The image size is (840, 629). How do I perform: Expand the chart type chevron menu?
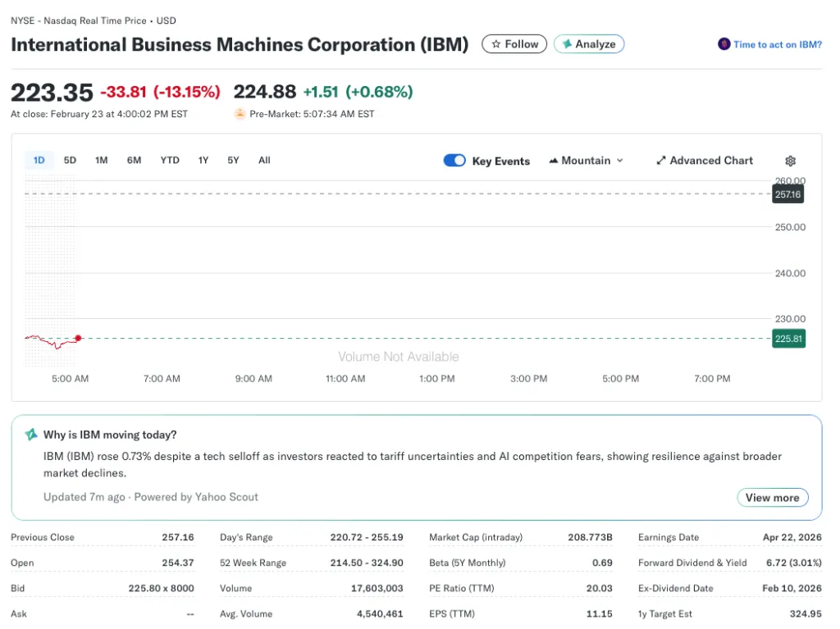coord(619,161)
